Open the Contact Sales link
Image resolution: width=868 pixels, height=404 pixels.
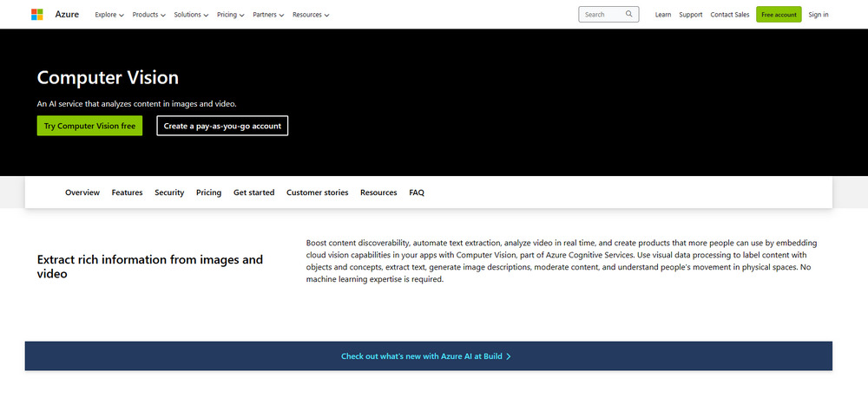click(730, 15)
